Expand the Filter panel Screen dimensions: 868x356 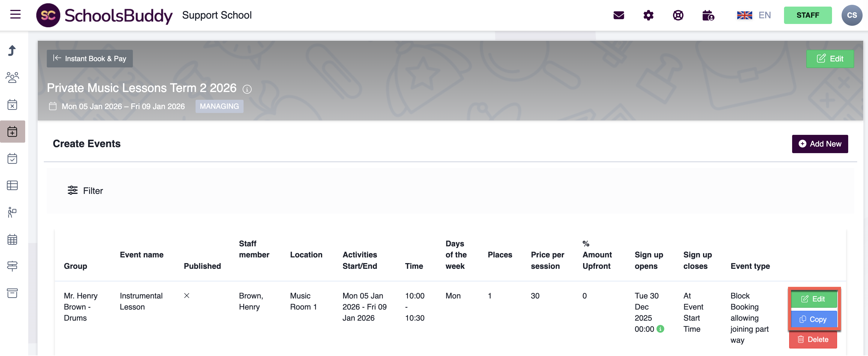pyautogui.click(x=85, y=191)
